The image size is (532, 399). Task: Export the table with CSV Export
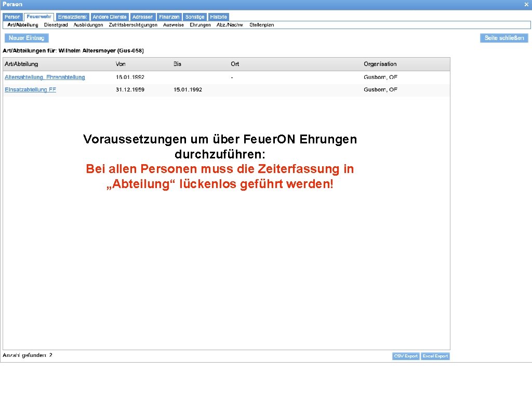406,356
